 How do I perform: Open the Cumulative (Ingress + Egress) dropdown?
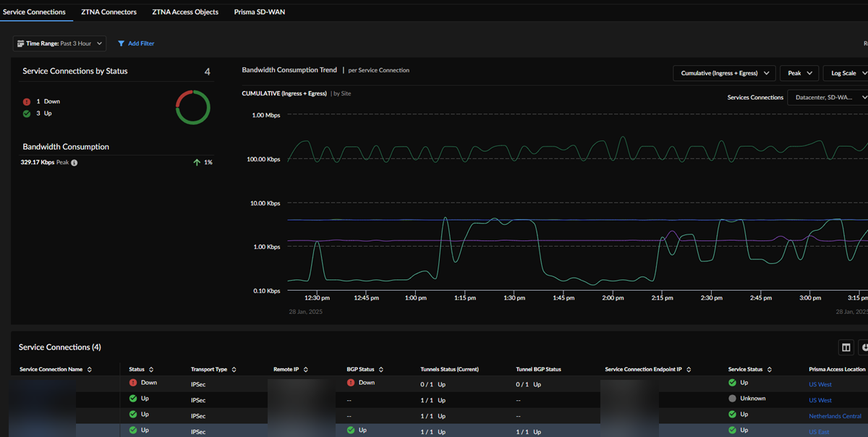pyautogui.click(x=723, y=73)
